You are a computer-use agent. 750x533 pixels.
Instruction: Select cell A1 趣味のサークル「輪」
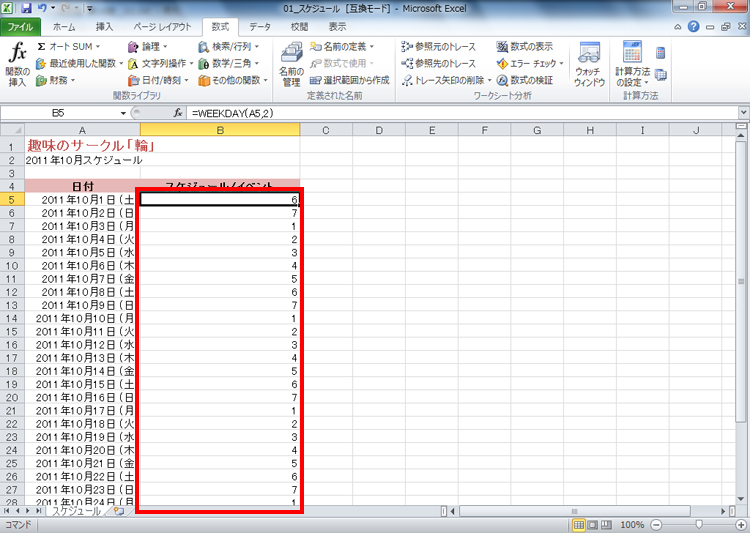pos(82,145)
